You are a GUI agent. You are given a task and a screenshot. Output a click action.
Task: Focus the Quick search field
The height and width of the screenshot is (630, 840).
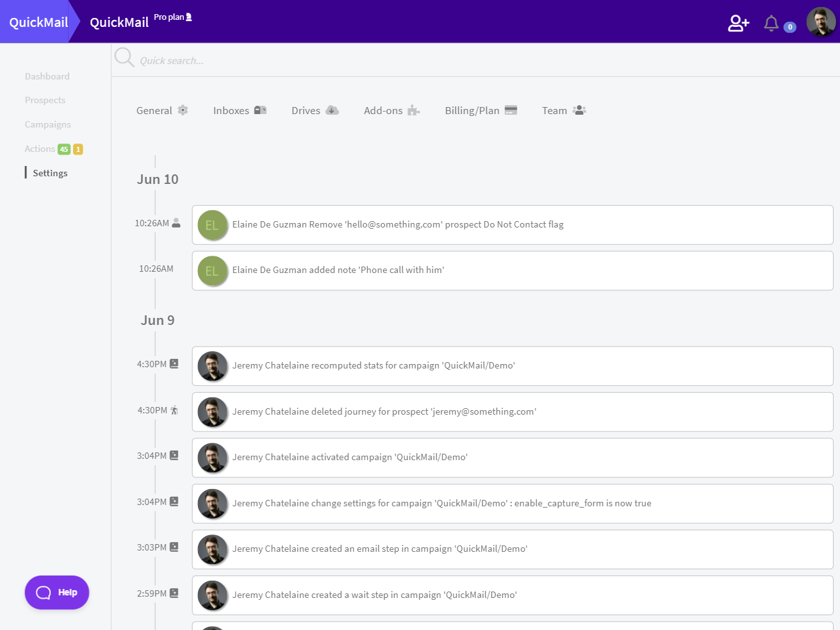(475, 60)
